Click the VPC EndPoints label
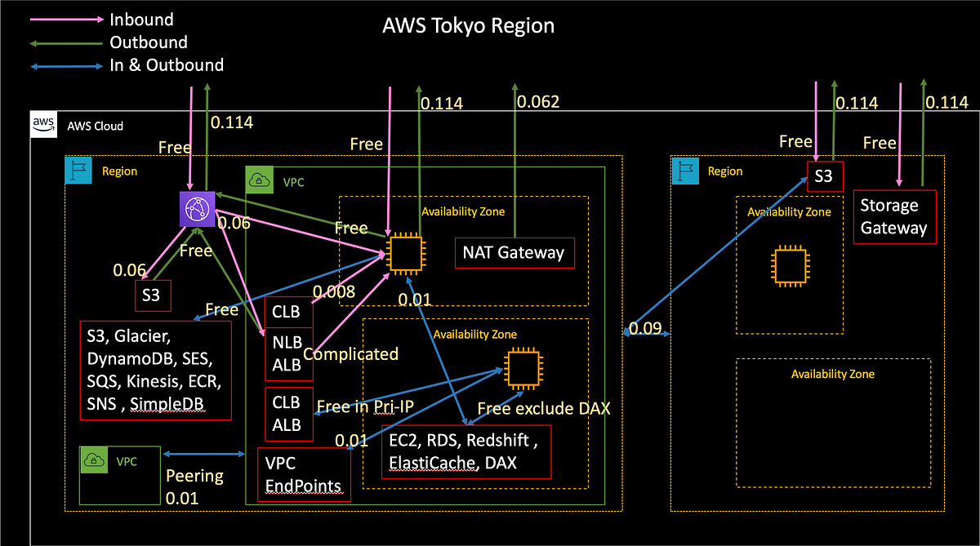The width and height of the screenshot is (980, 546). click(302, 474)
